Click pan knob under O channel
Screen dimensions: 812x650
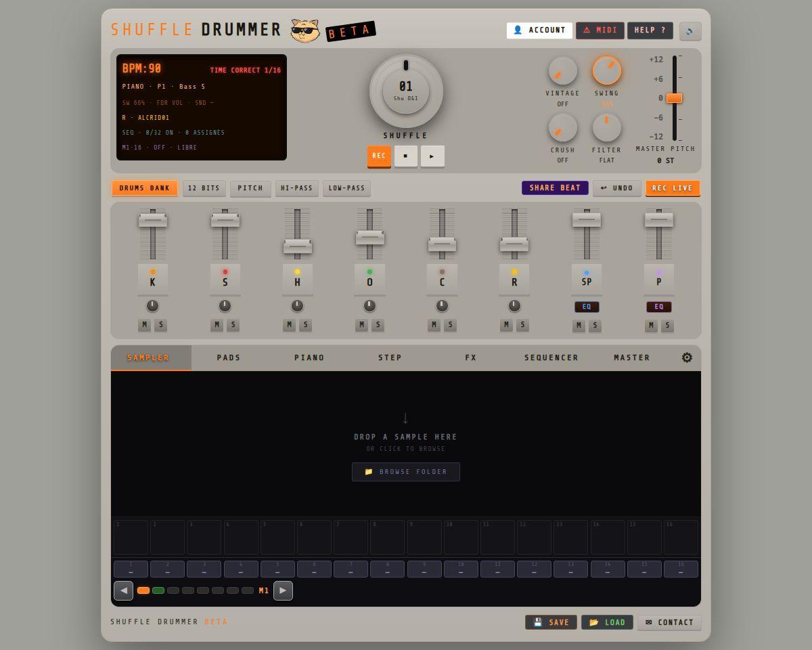click(369, 305)
